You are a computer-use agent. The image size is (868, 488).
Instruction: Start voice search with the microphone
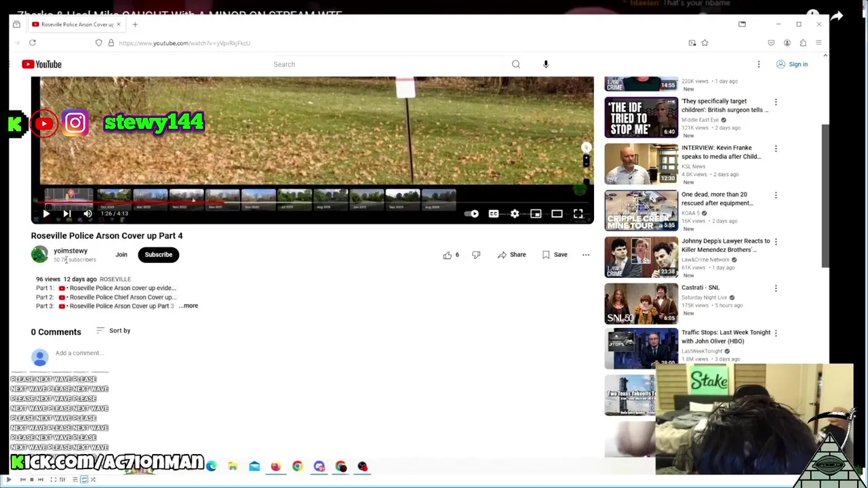coord(546,64)
